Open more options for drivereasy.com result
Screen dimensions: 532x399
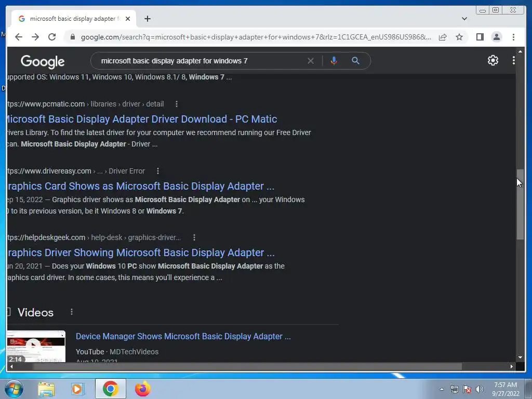pos(158,171)
